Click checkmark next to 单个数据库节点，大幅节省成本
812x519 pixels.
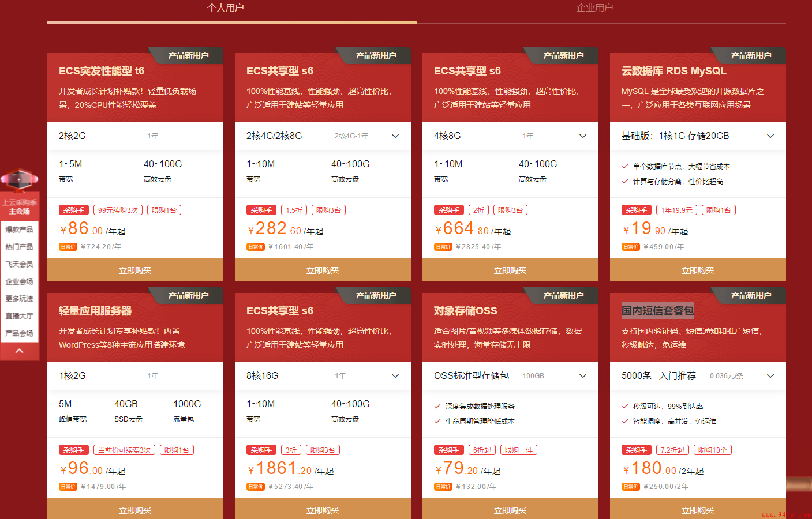pos(624,167)
